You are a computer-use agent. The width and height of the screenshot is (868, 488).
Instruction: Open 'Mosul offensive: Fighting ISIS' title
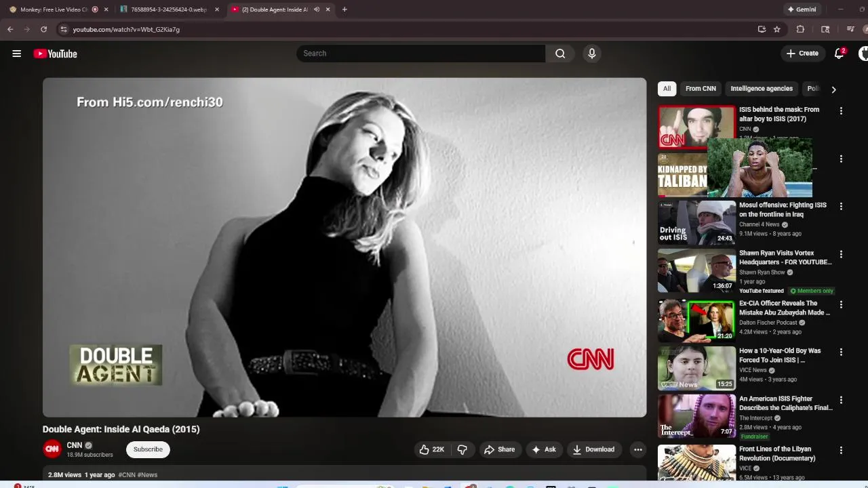[x=783, y=209]
